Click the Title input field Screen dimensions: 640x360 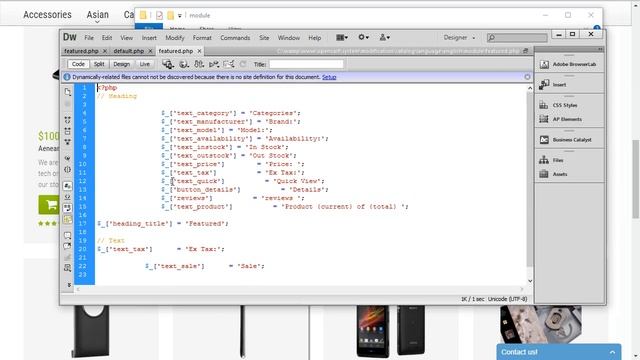pos(306,64)
